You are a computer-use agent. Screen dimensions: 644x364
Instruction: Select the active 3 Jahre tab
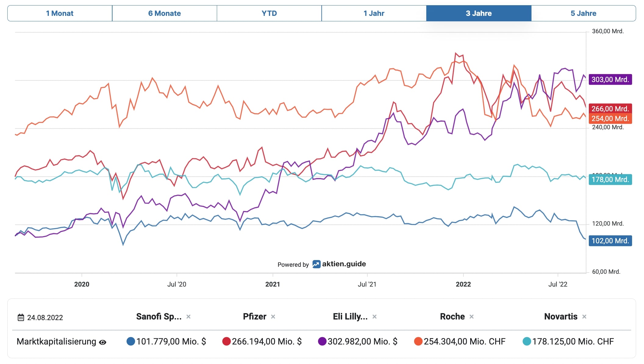tap(479, 13)
